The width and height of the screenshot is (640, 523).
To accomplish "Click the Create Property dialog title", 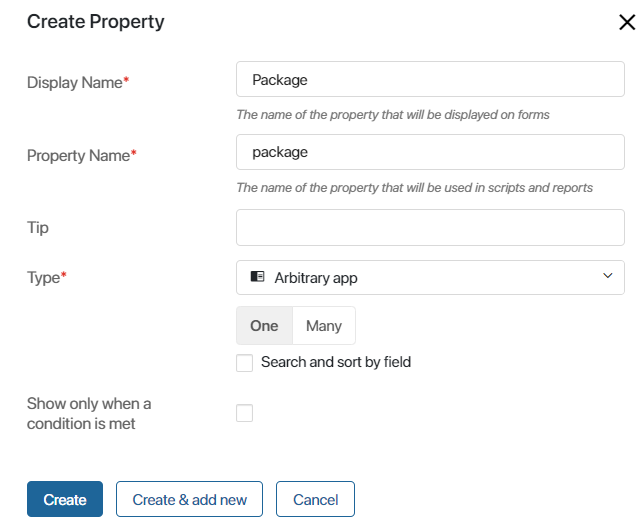I will 96,22.
